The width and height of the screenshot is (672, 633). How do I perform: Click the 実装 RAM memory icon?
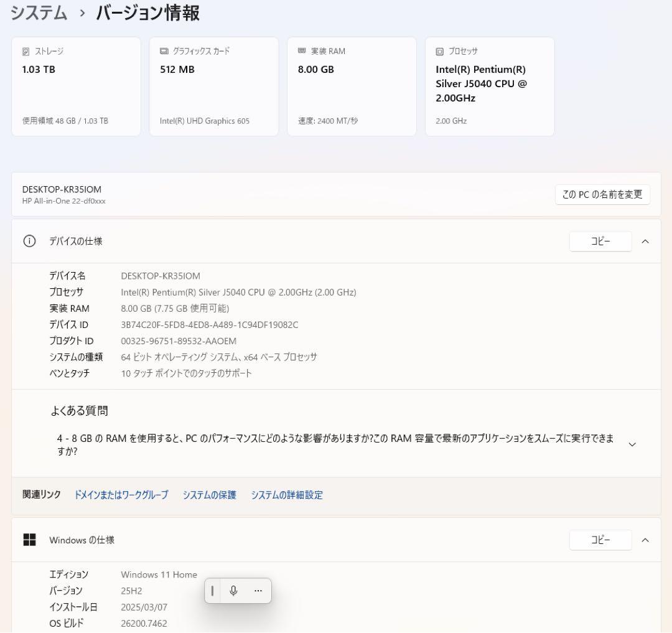pos(301,51)
